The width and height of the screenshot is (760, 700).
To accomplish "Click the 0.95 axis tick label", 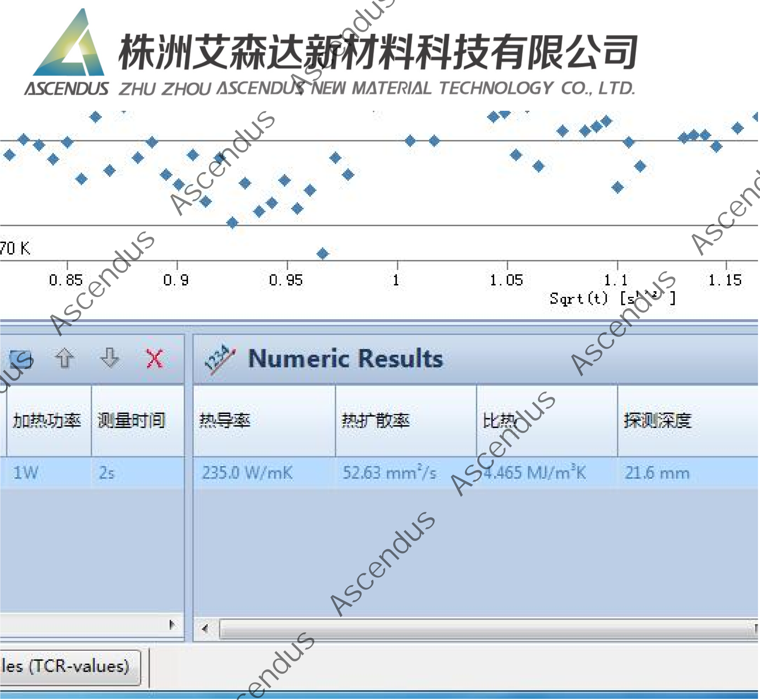I will click(x=286, y=280).
